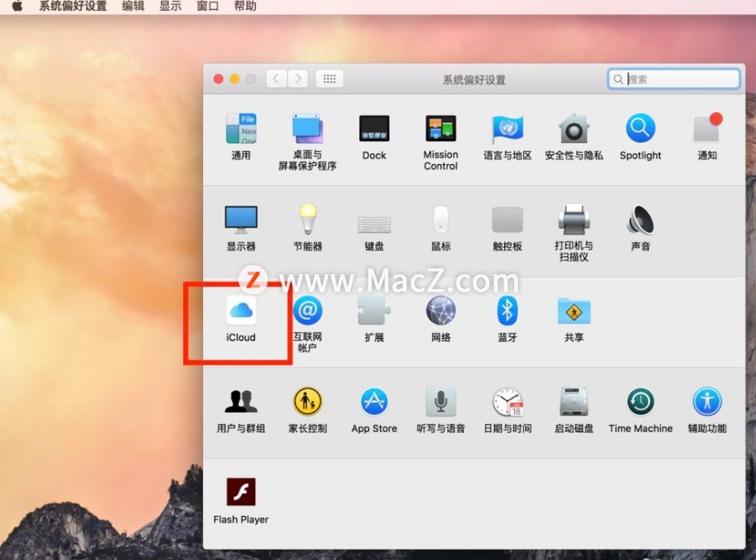The height and width of the screenshot is (560, 756).
Task: Minimize the window with yellow button
Action: point(235,79)
